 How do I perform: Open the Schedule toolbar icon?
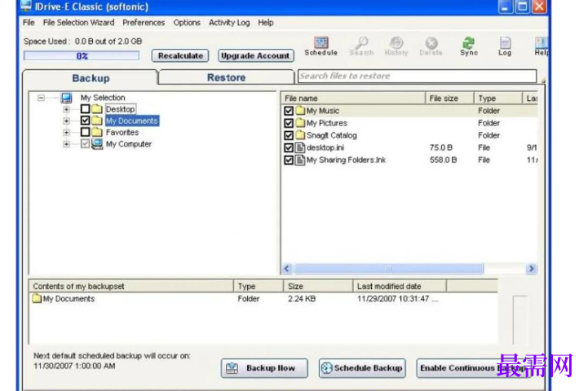pyautogui.click(x=321, y=46)
